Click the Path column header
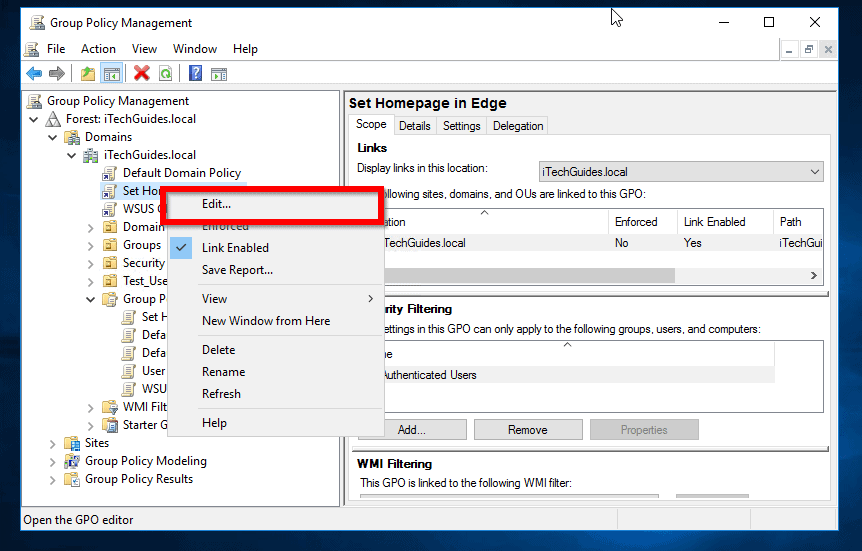The image size is (862, 551). click(x=798, y=222)
